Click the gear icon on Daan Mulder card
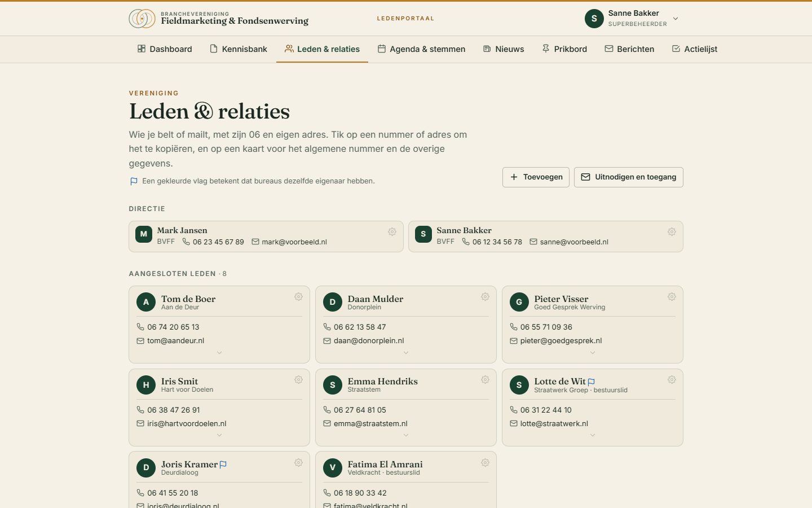Screen dimensions: 812x508 485,297
